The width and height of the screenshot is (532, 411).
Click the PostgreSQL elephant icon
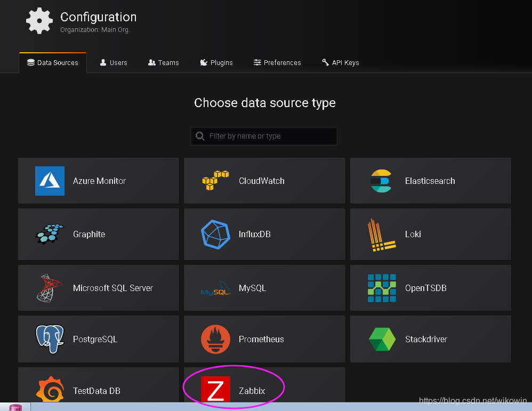tap(50, 339)
